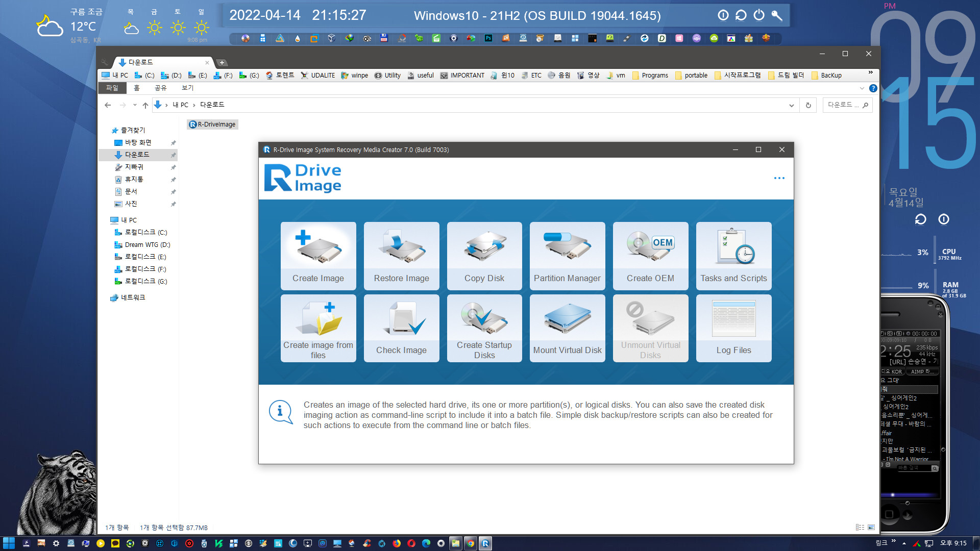
Task: Select the R-DriveImage file in Explorer
Action: [212, 124]
